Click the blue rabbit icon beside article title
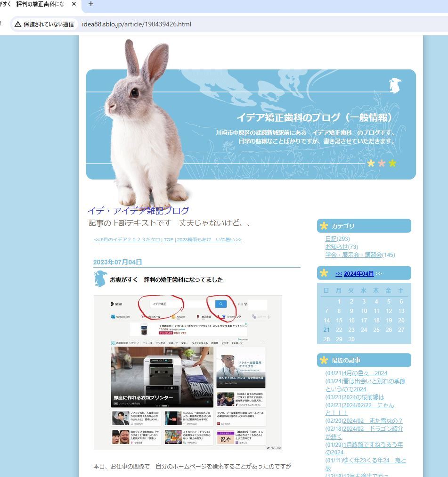This screenshot has width=448, height=477. 100,279
